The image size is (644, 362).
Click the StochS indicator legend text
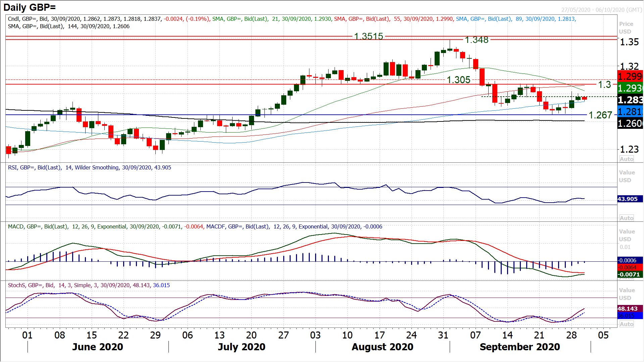click(x=89, y=285)
